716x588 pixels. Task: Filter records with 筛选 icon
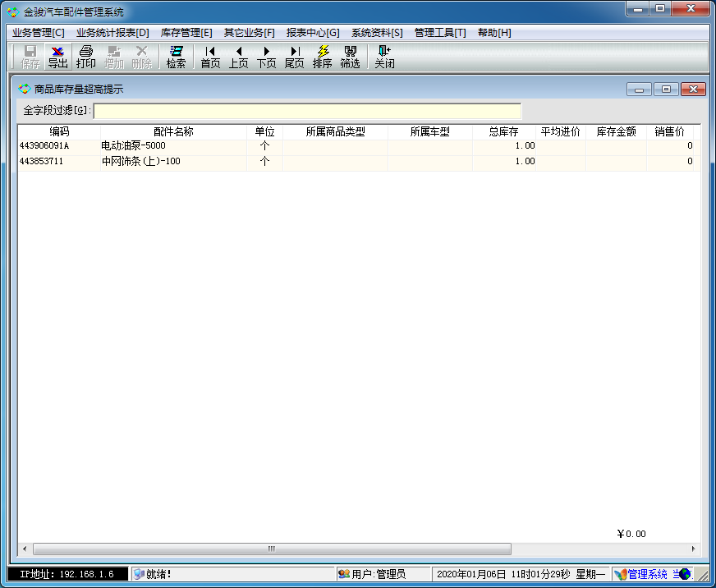(350, 57)
